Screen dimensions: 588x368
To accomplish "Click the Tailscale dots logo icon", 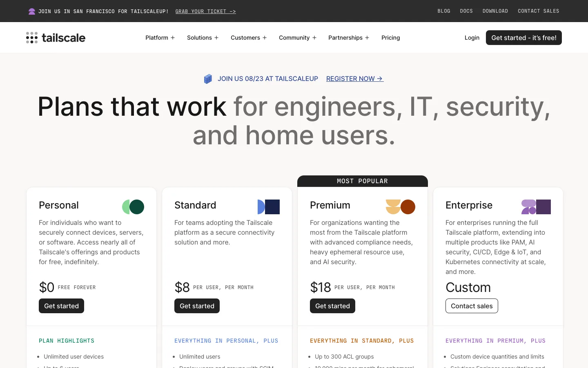I will point(32,38).
